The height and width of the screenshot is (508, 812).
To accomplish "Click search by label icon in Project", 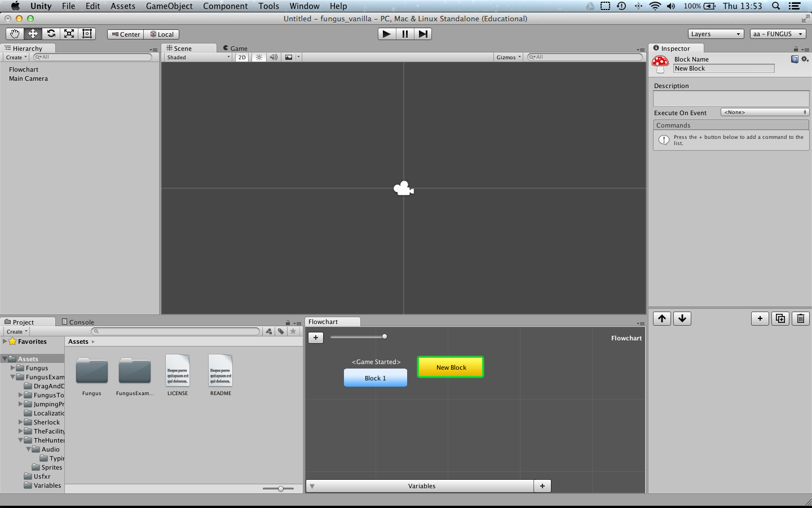I will point(281,331).
